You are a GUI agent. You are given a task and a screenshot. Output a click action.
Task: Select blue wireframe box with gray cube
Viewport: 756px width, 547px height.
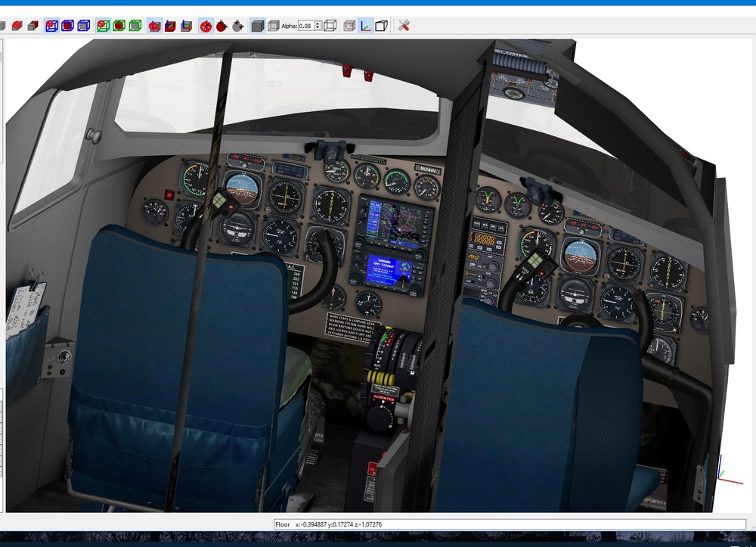pyautogui.click(x=84, y=26)
